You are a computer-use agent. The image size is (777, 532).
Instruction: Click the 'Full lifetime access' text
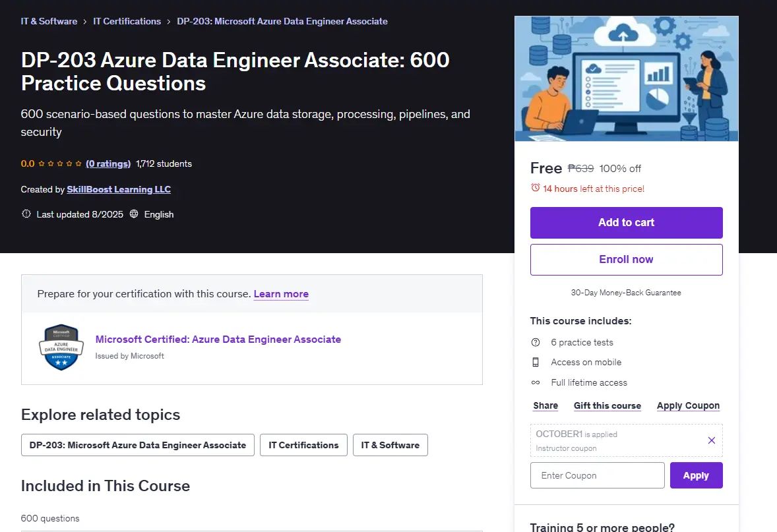(x=589, y=382)
